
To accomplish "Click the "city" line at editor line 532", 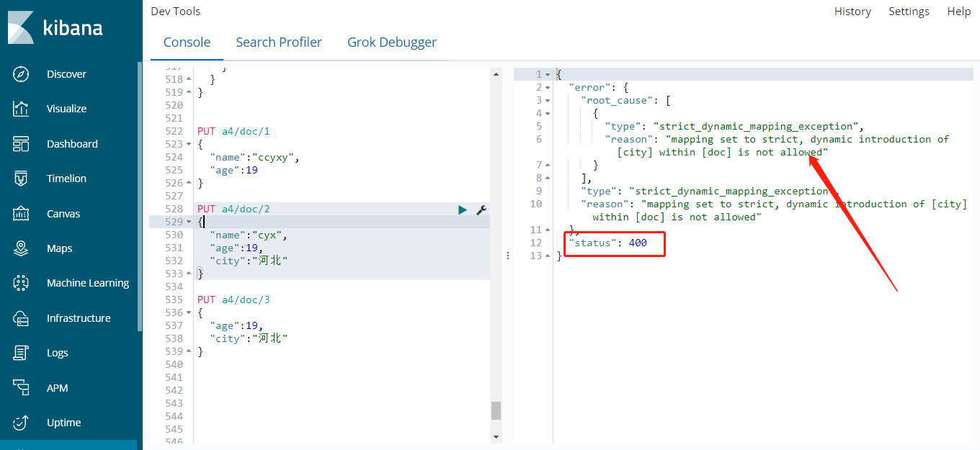I will [x=249, y=261].
